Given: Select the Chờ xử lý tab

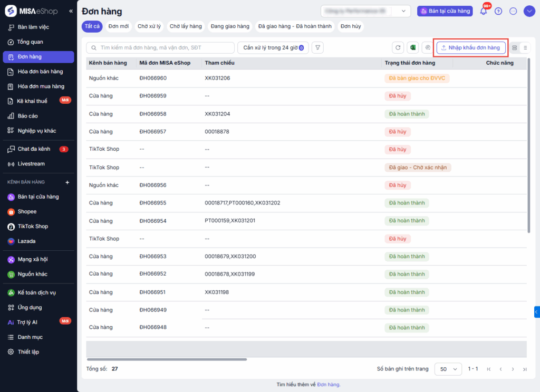Looking at the screenshot, I should [x=149, y=26].
